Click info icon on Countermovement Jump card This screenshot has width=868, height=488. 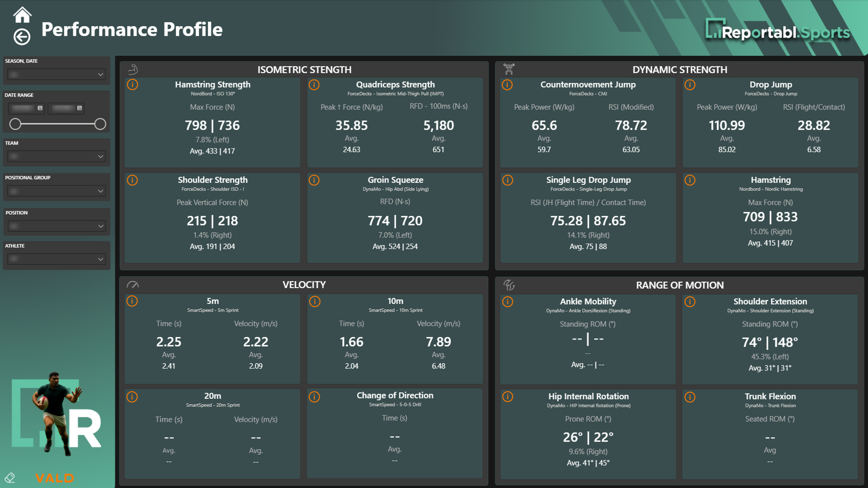pos(507,85)
